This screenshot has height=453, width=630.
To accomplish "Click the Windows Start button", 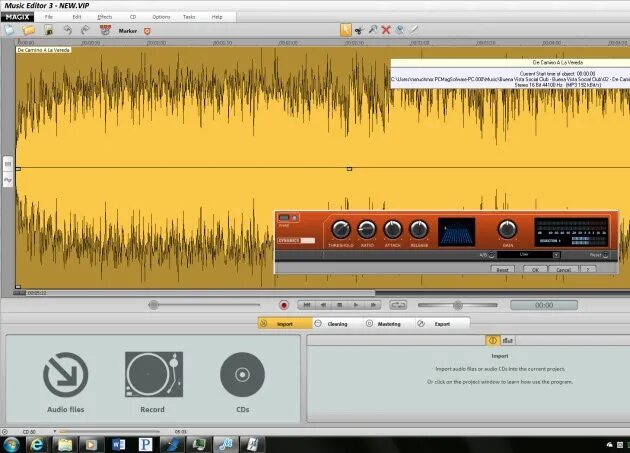I will click(x=11, y=444).
